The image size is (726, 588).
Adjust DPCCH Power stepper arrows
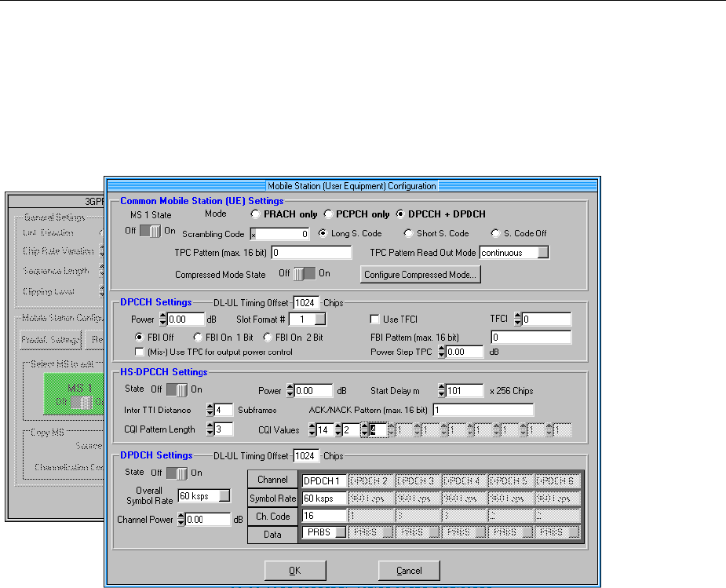[x=163, y=319]
